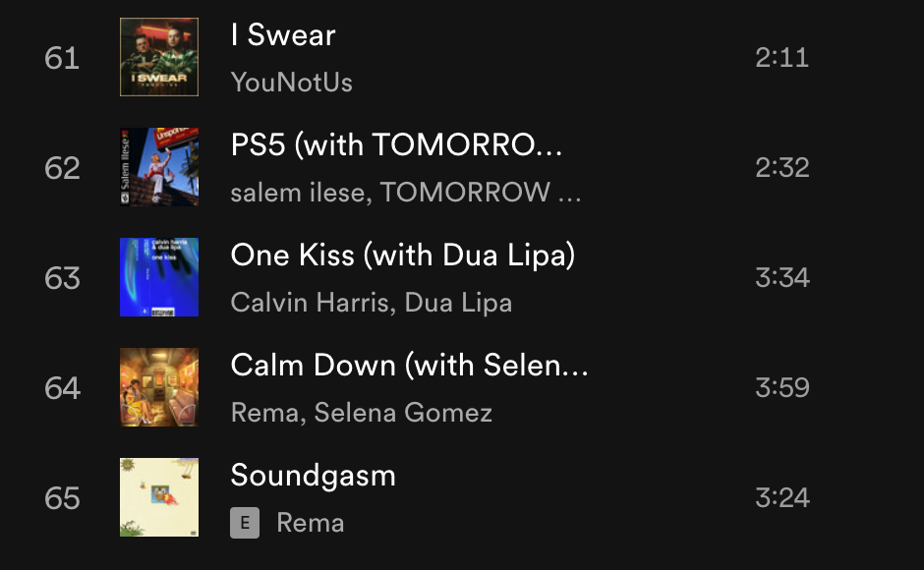This screenshot has height=570, width=924.
Task: Click the explicit E badge on Soundgasm
Action: (x=245, y=523)
